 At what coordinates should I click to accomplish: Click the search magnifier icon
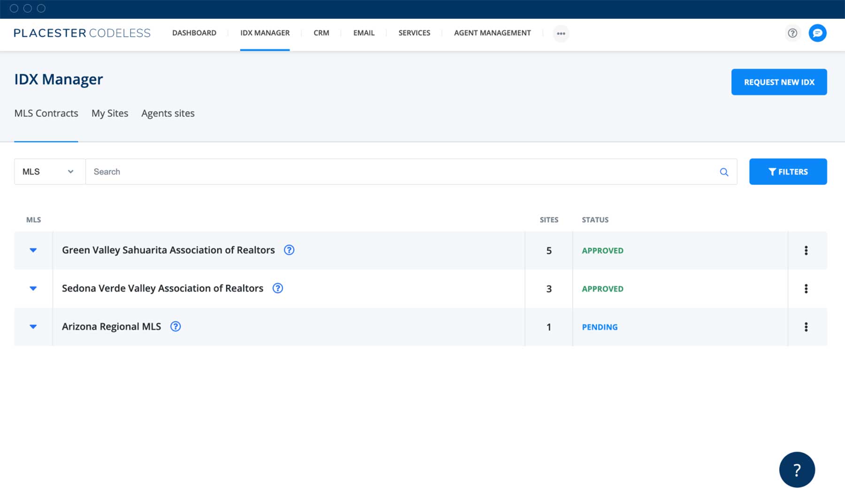pos(724,172)
